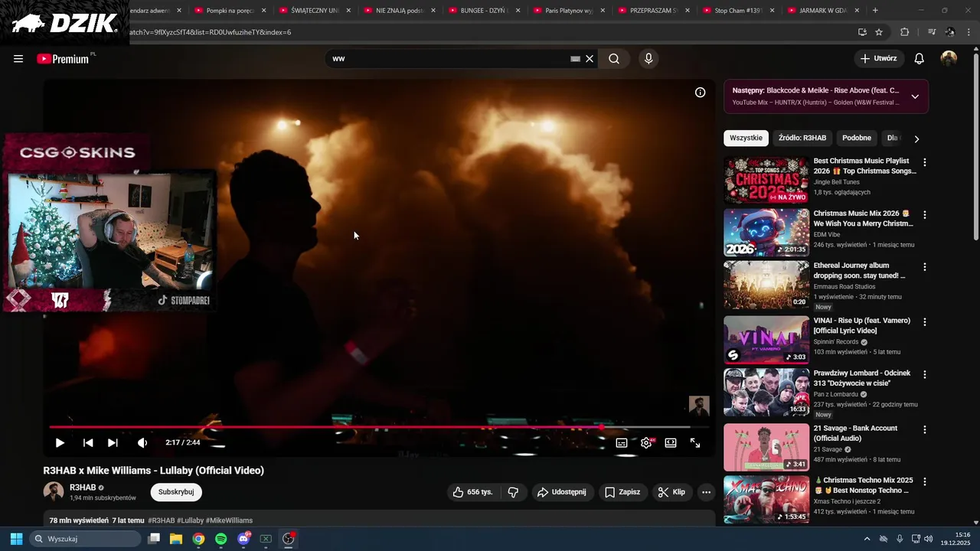
Task: Open Best Christmas Music Playlist 2026 thumbnail
Action: (766, 181)
